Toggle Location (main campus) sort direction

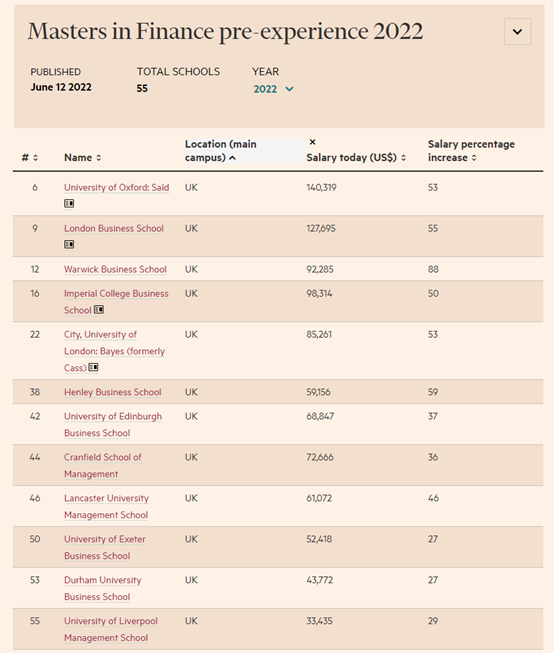point(232,158)
